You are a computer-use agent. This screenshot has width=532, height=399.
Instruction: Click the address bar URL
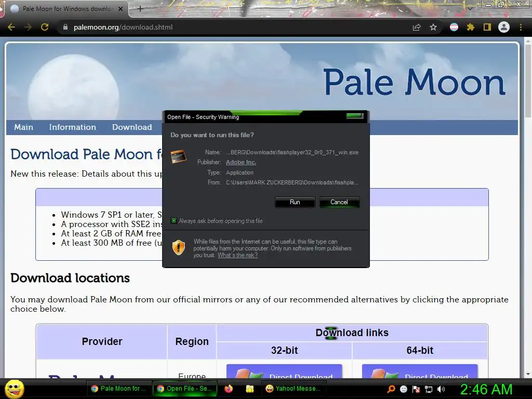click(123, 27)
